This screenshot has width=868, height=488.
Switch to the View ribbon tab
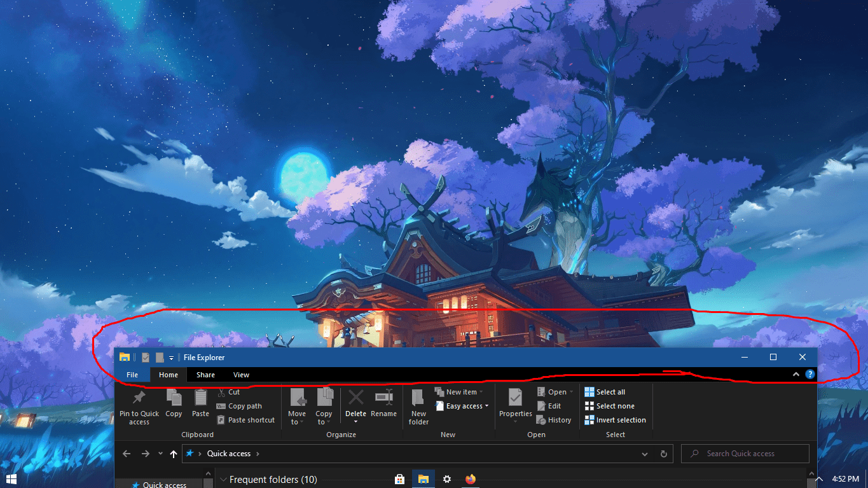point(241,375)
